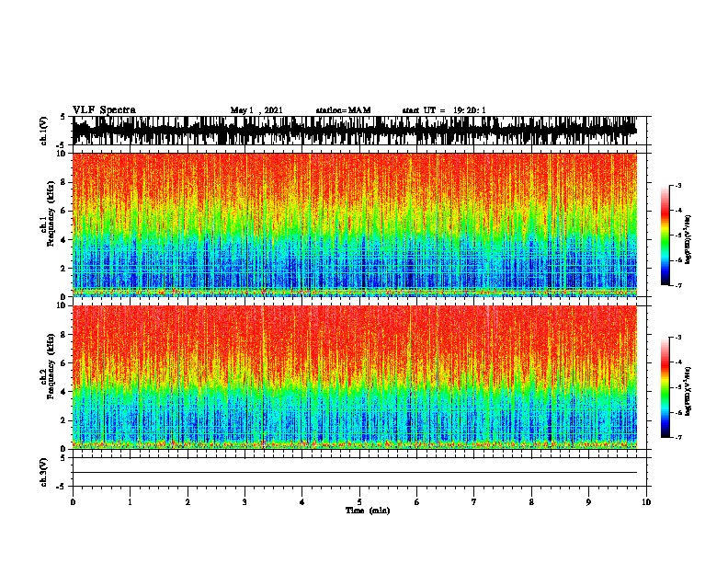Click time axis tick label "4"

point(302,502)
